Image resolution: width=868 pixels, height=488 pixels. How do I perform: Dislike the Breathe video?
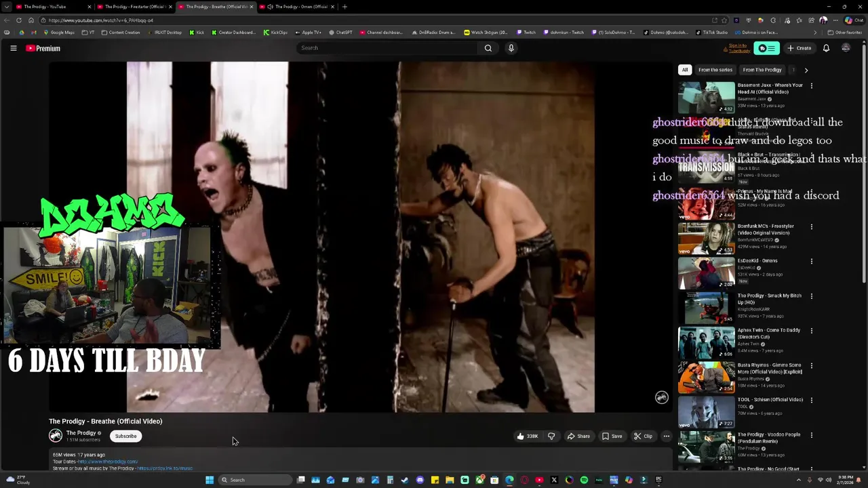(551, 436)
